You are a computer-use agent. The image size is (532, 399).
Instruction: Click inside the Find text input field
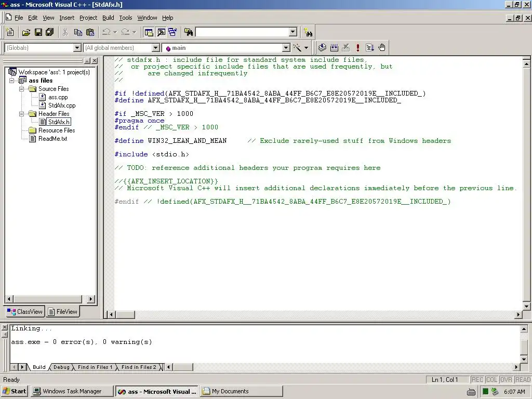tap(243, 32)
